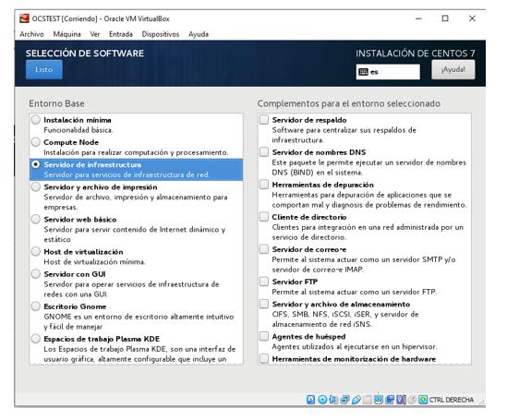Open the Máquina menu

tap(66, 34)
